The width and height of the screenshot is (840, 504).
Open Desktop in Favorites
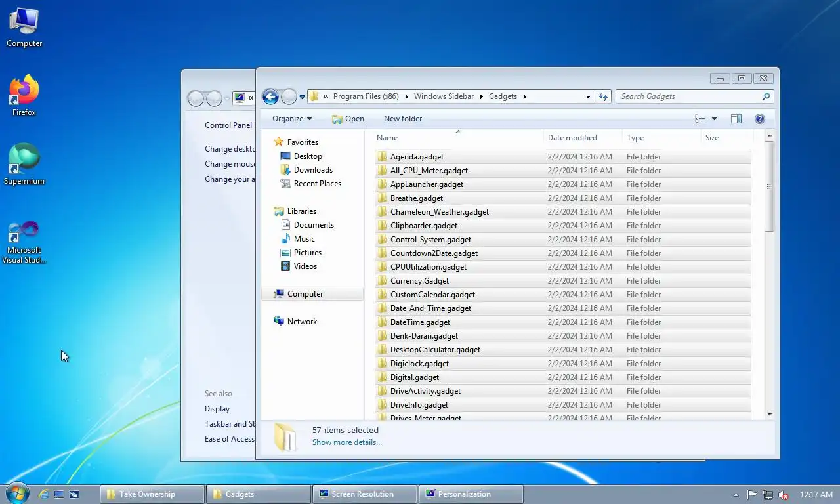pyautogui.click(x=308, y=156)
